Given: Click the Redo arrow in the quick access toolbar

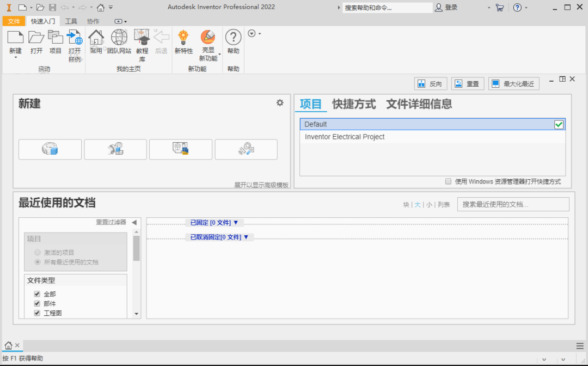Looking at the screenshot, I should tap(83, 8).
